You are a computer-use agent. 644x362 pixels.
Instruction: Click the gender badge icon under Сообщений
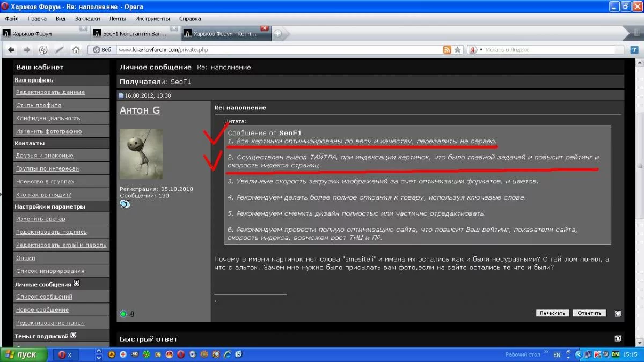[125, 204]
